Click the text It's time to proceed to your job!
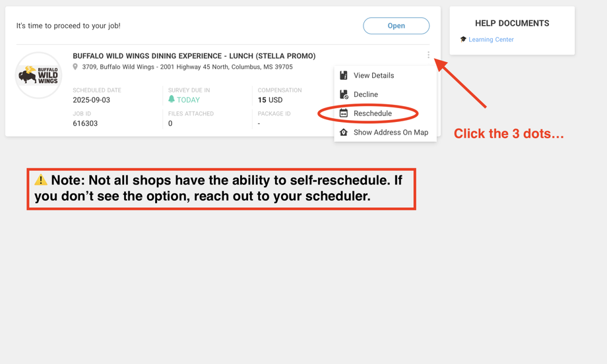Image resolution: width=607 pixels, height=364 pixels. (68, 26)
